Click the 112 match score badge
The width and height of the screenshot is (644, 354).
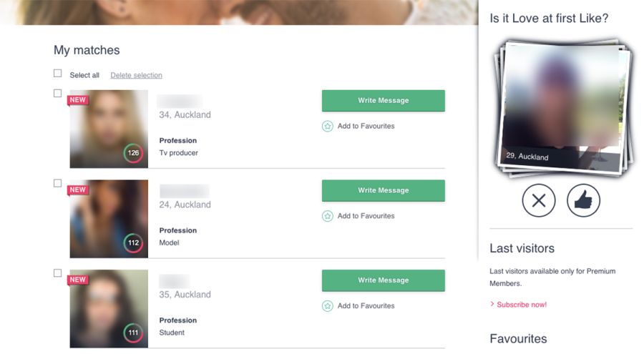(x=133, y=243)
